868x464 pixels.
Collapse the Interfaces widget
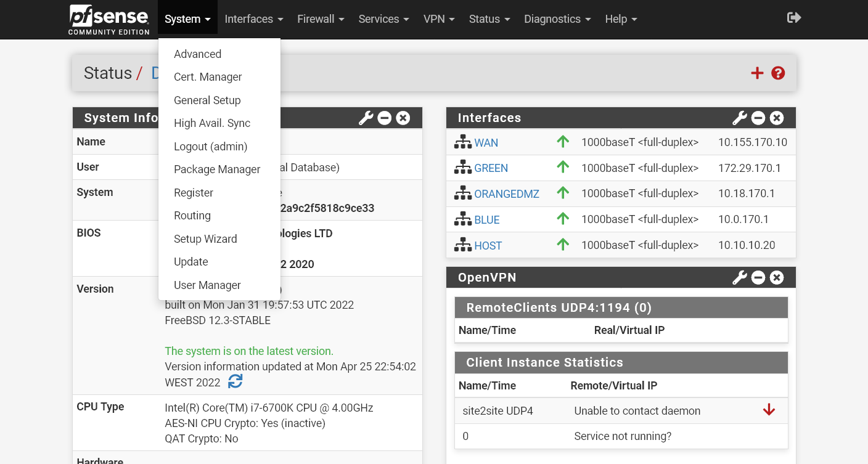pyautogui.click(x=758, y=117)
